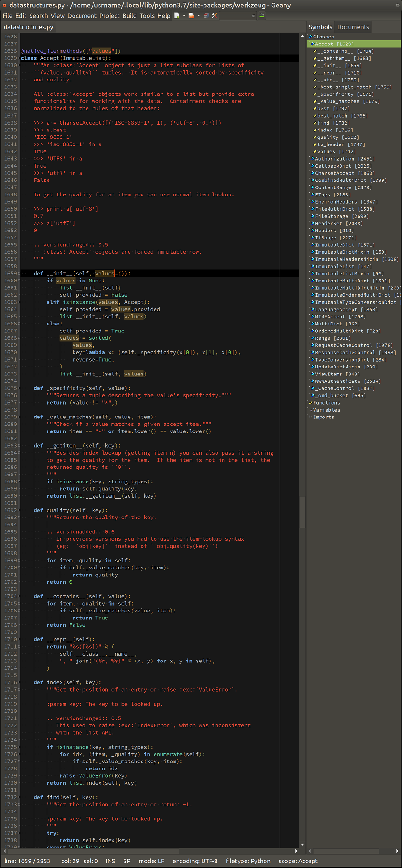The width and height of the screenshot is (402, 868).
Task: Open the Project menu
Action: click(x=110, y=16)
